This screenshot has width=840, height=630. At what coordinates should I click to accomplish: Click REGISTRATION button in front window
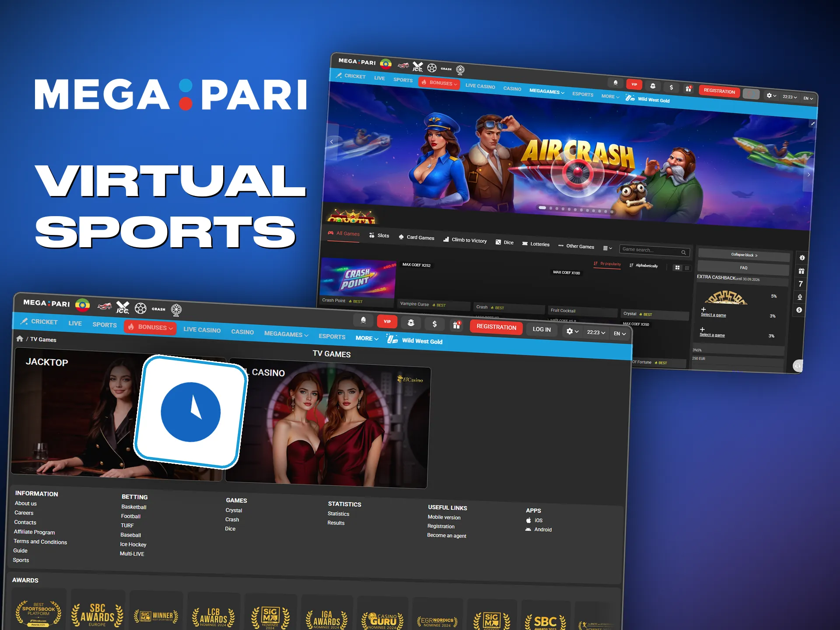click(x=496, y=327)
